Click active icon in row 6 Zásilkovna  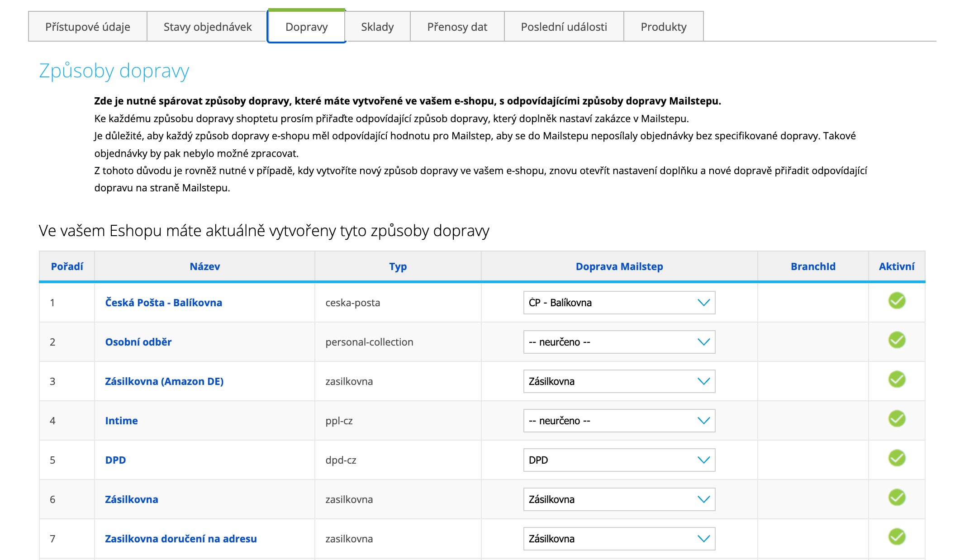(x=897, y=498)
